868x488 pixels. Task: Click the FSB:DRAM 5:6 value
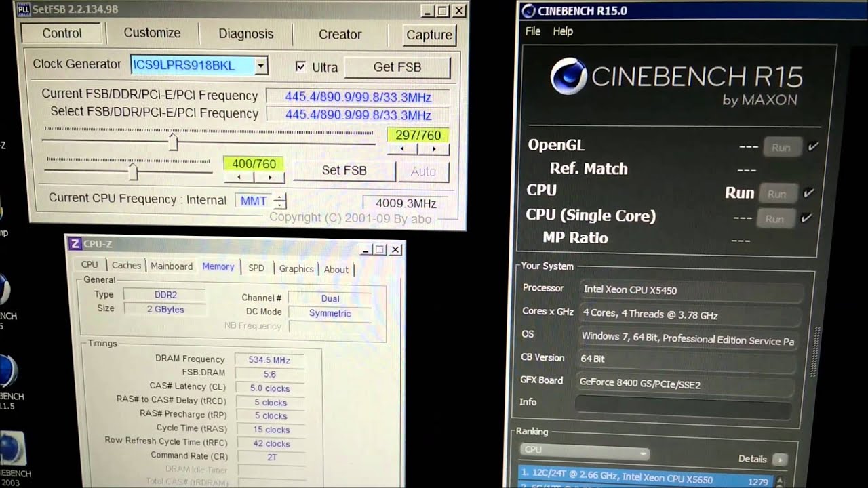point(269,374)
